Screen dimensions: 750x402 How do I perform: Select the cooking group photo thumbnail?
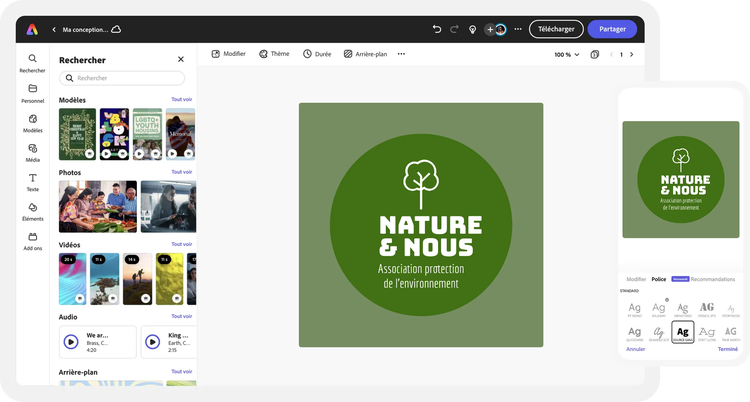click(x=98, y=206)
